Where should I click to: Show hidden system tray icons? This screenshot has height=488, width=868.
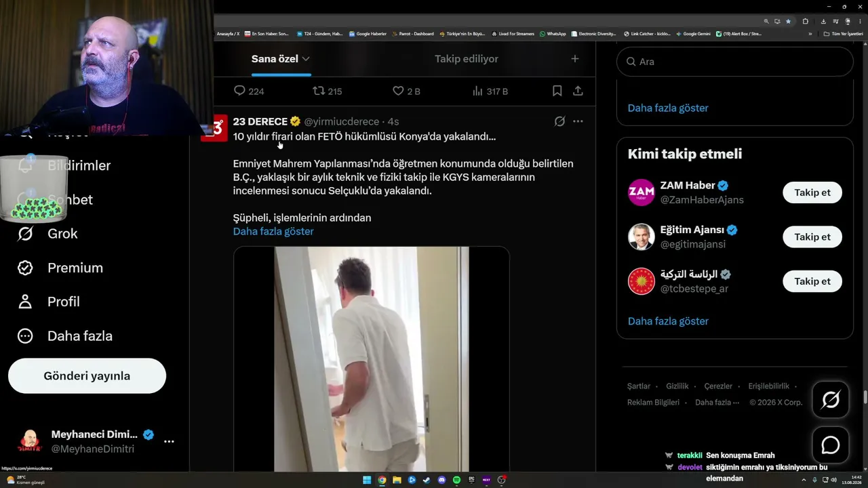[804, 480]
